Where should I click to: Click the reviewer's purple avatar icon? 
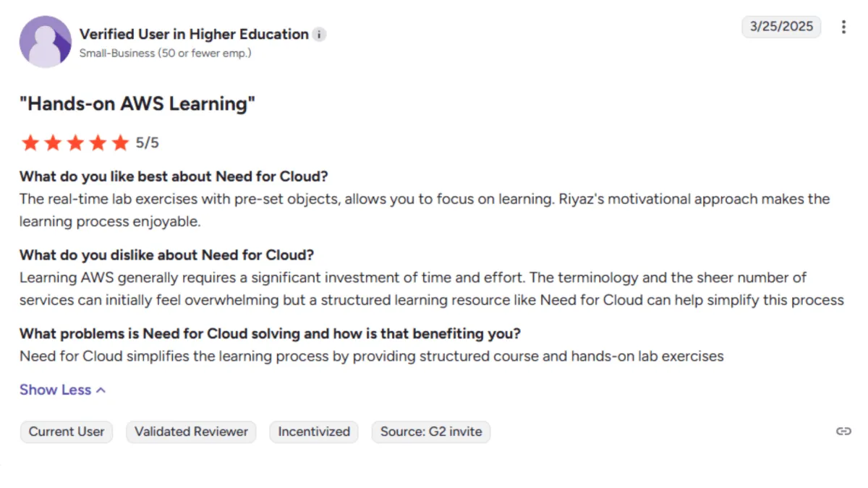tap(46, 42)
